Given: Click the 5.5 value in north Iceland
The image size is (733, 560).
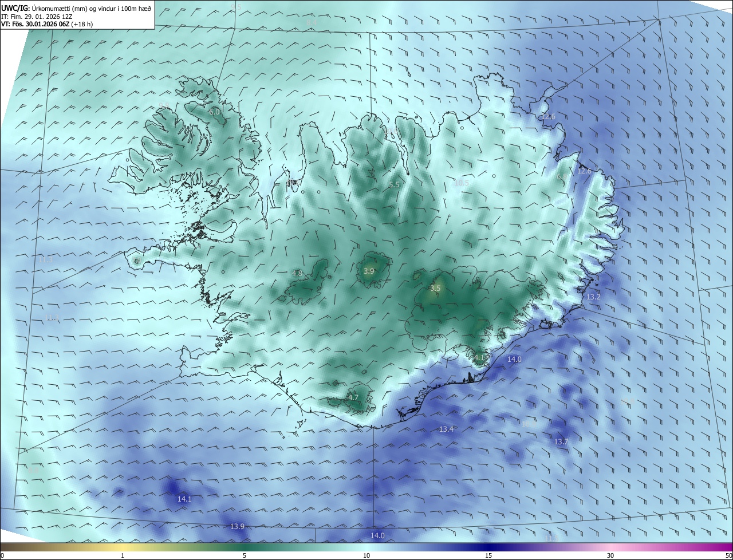Looking at the screenshot, I should coord(394,185).
